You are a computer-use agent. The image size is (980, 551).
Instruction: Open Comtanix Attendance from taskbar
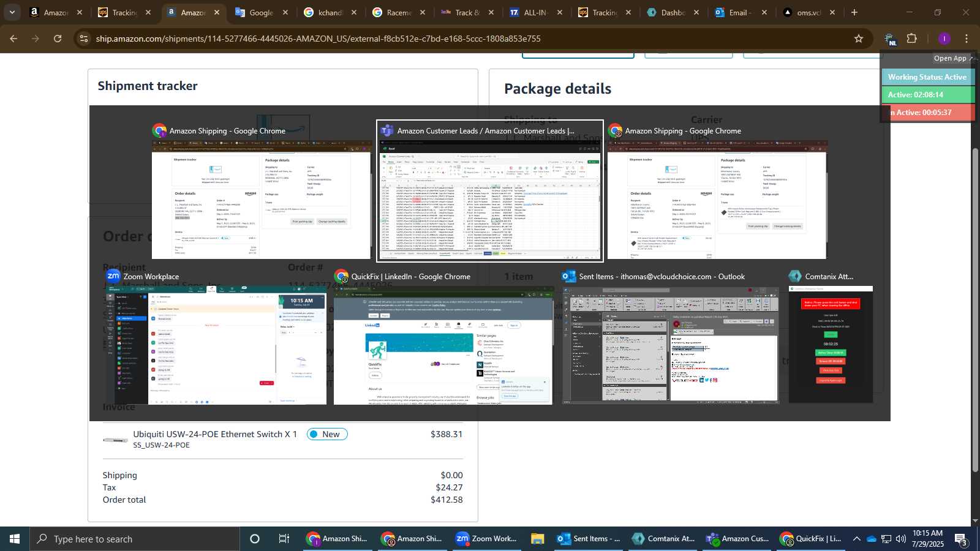(x=664, y=539)
